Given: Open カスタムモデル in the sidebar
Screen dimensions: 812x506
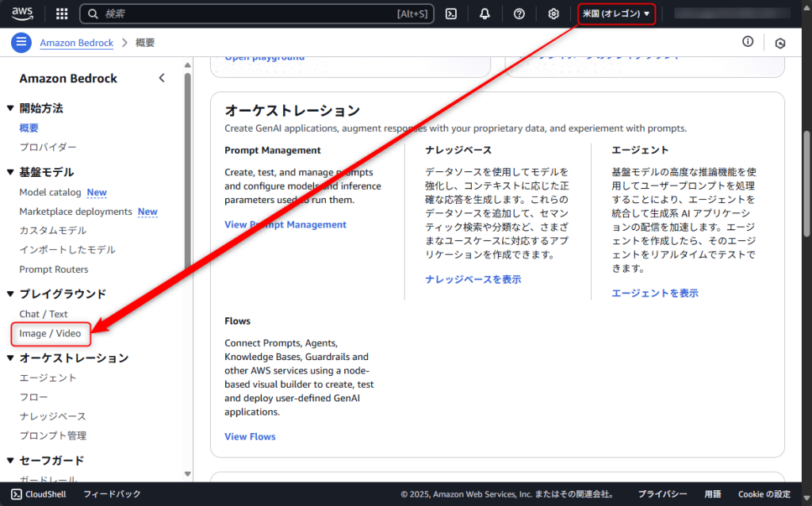Looking at the screenshot, I should (53, 231).
